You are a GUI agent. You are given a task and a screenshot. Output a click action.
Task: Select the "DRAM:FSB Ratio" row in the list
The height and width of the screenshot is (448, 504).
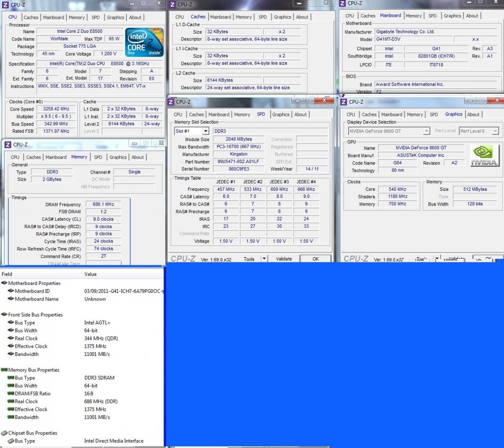tap(82, 394)
